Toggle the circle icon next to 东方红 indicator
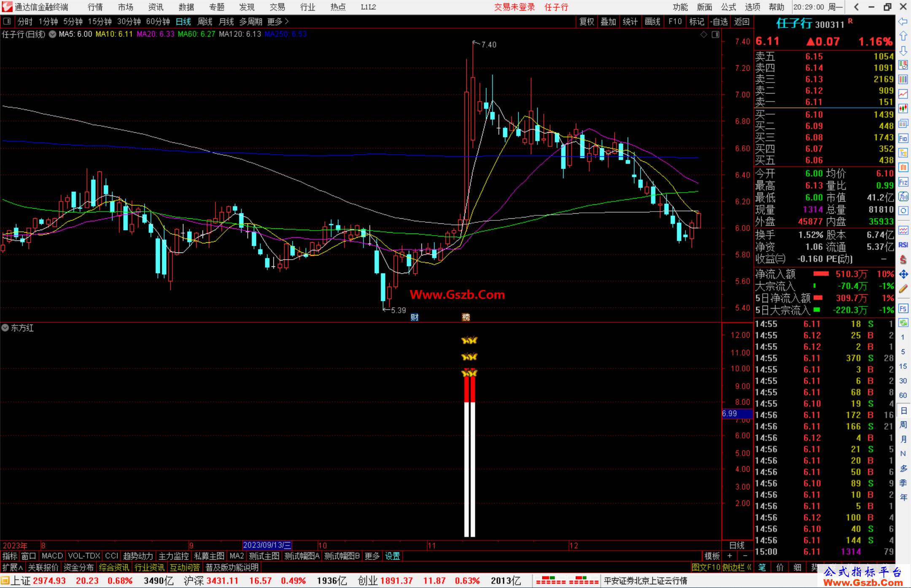Viewport: 911px width, 588px height. (x=5, y=328)
